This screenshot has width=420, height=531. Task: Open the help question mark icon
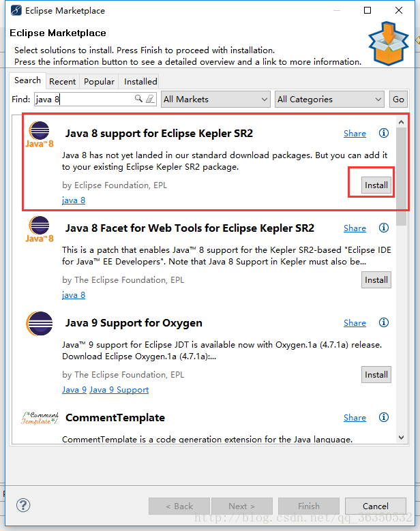[23, 505]
